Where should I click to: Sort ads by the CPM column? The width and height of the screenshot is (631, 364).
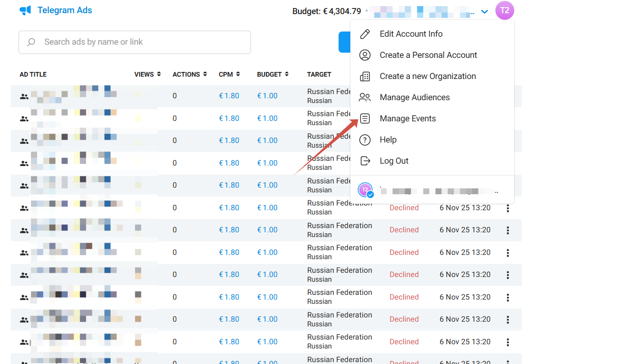[229, 74]
